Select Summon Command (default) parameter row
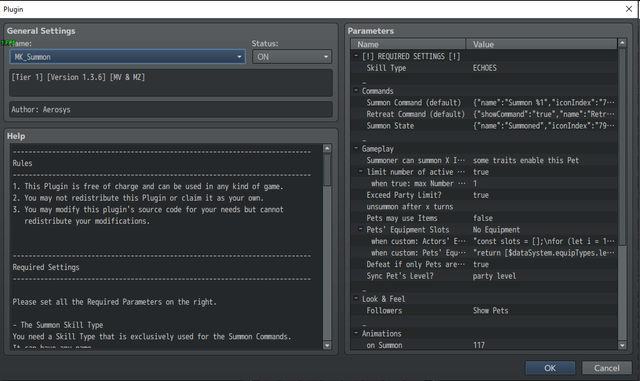Screen dimensions: 640x381 click(484, 102)
